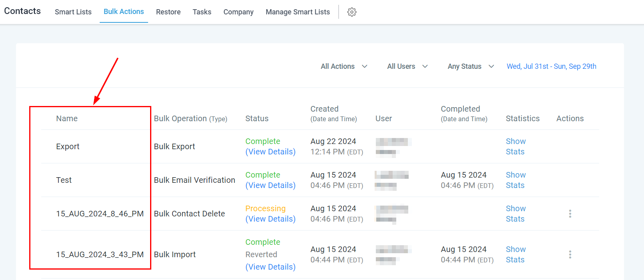The width and height of the screenshot is (644, 280).
Task: Click the 'Processing' status text
Action: (265, 208)
